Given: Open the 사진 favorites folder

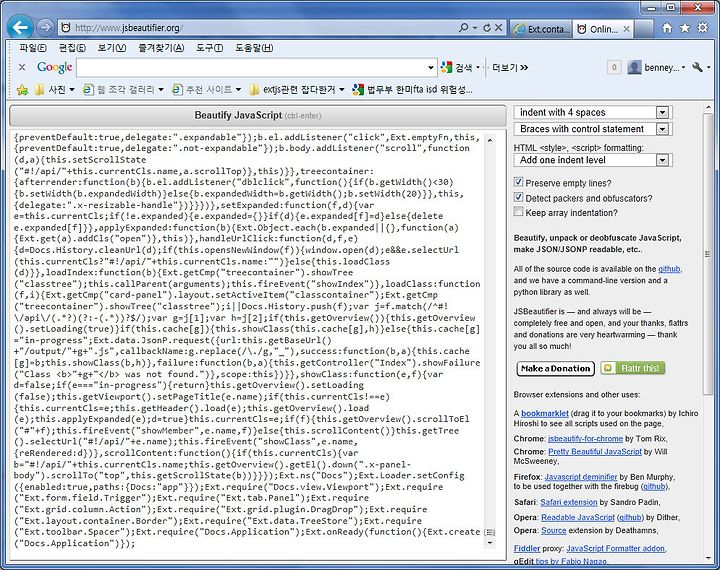Looking at the screenshot, I should click(x=55, y=90).
